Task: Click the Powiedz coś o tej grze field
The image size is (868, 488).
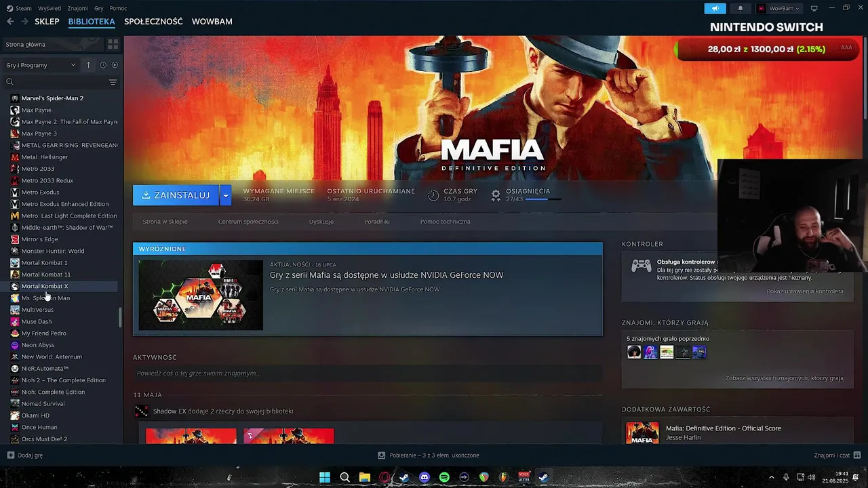Action: click(368, 373)
